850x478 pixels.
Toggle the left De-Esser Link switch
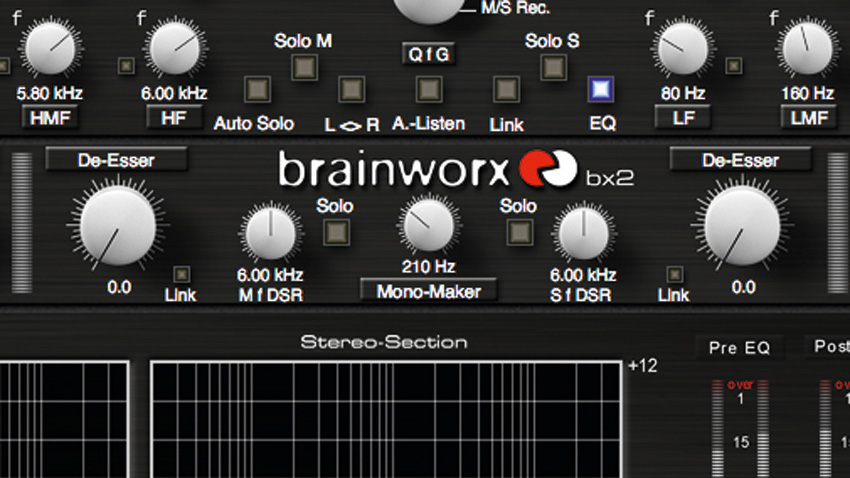182,274
